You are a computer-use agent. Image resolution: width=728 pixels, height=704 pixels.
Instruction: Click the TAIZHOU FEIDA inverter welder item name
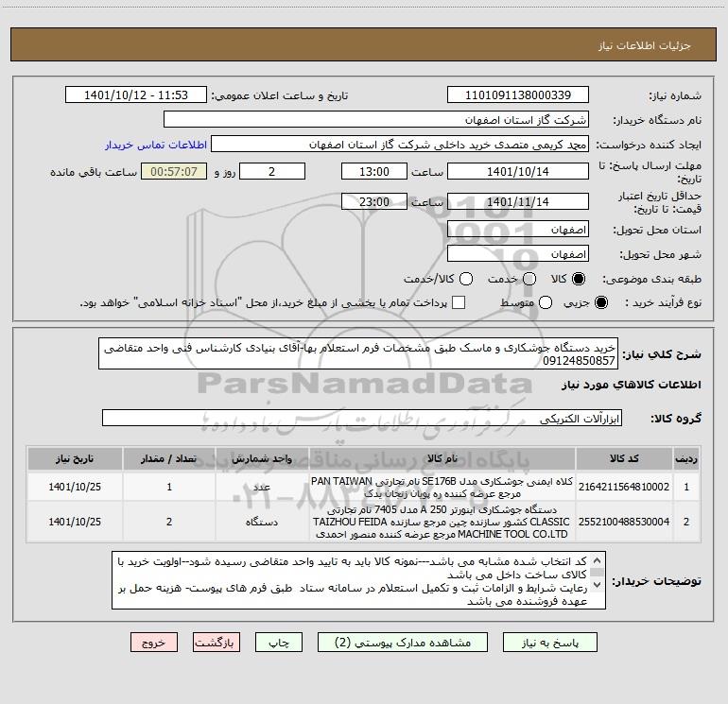[442, 522]
